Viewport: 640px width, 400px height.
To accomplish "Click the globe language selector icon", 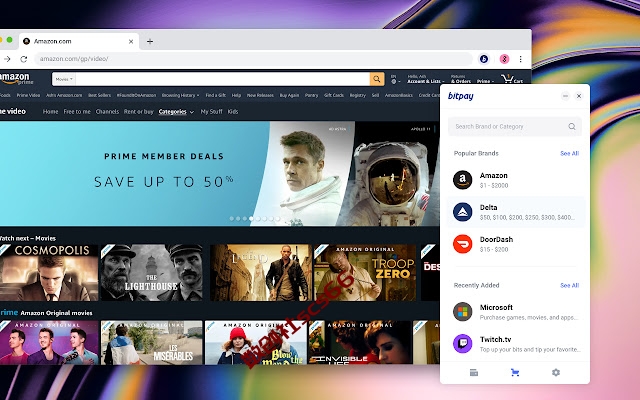I will (x=393, y=81).
